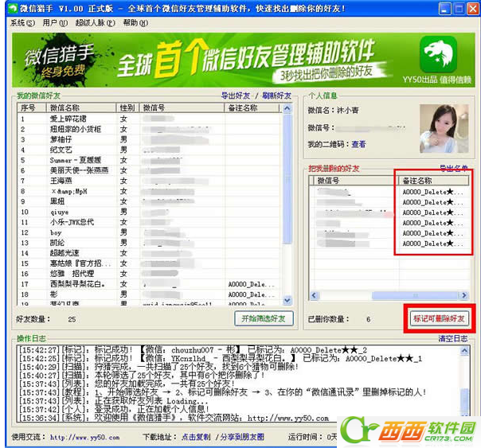Select friend row 彬
This screenshot has width=481, height=448.
point(150,294)
